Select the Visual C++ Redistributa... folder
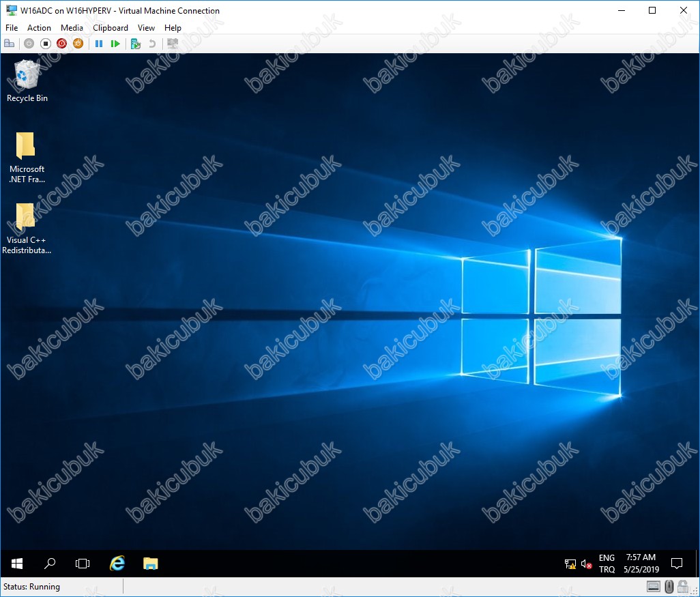This screenshot has height=597, width=700. point(27,229)
